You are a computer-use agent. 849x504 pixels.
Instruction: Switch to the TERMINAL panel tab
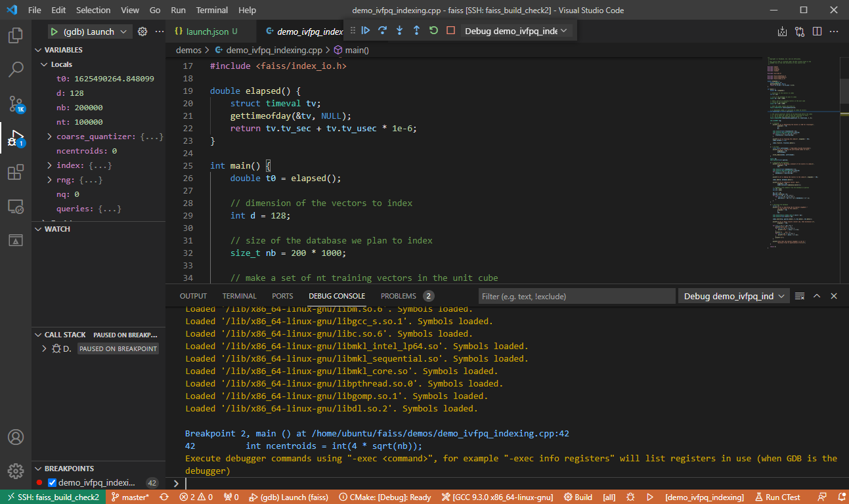(239, 296)
